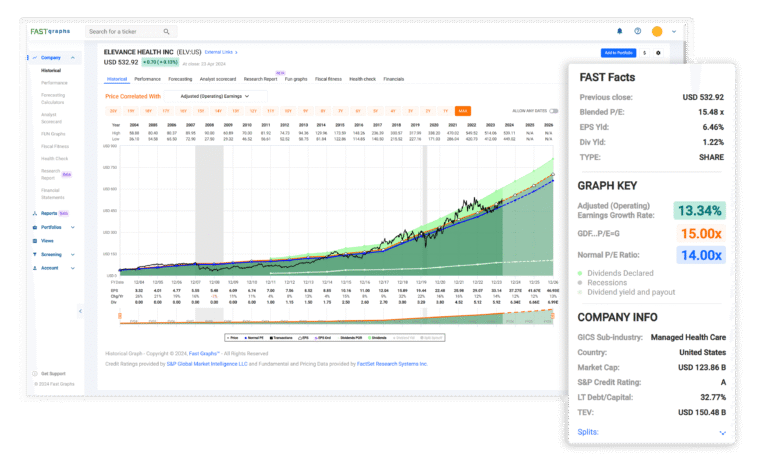Expand the Splits section chevron
This screenshot has width=768, height=457.
722,433
